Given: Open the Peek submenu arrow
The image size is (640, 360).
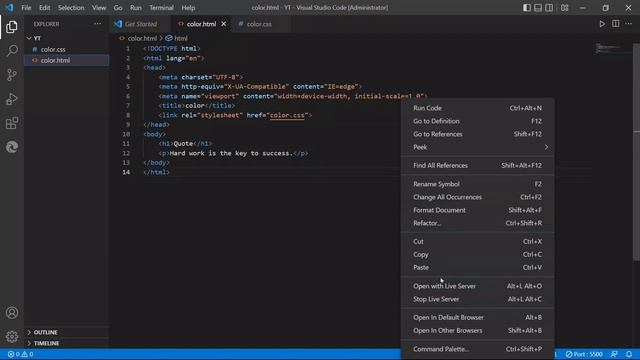Looking at the screenshot, I should 546,147.
